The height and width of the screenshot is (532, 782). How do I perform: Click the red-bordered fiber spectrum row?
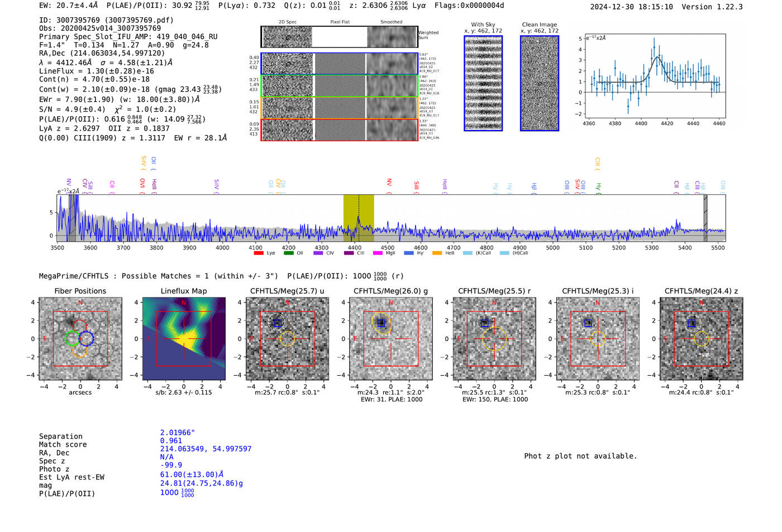pos(339,130)
